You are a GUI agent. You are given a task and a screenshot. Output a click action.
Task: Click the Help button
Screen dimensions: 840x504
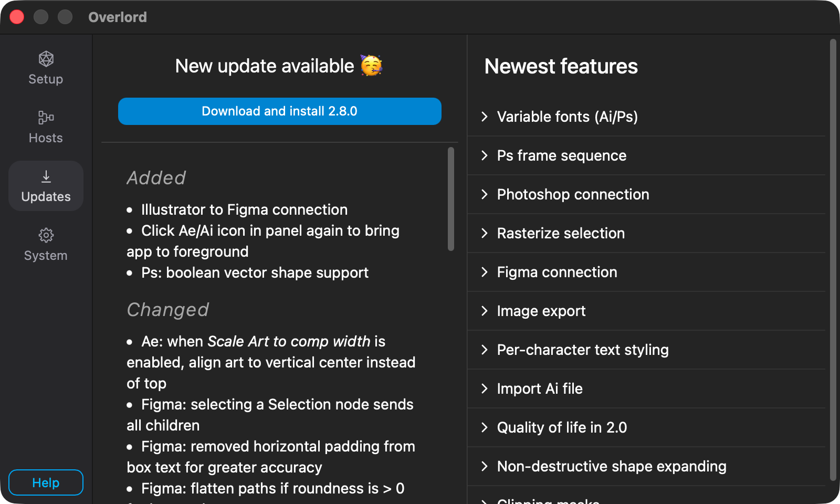point(46,482)
